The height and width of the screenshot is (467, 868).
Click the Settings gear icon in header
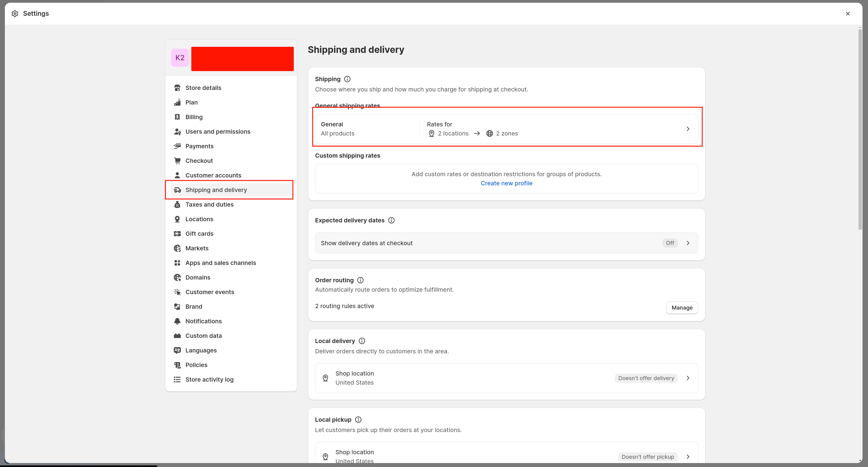point(15,13)
